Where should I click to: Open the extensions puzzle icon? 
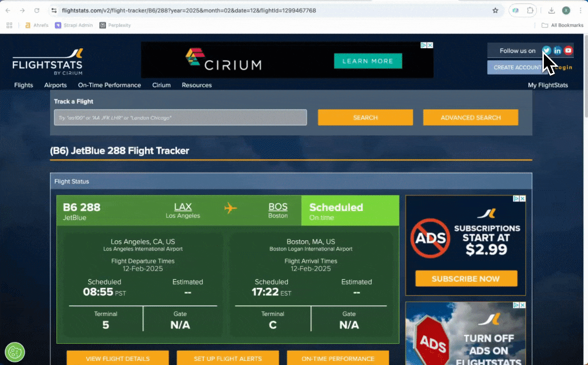(530, 11)
